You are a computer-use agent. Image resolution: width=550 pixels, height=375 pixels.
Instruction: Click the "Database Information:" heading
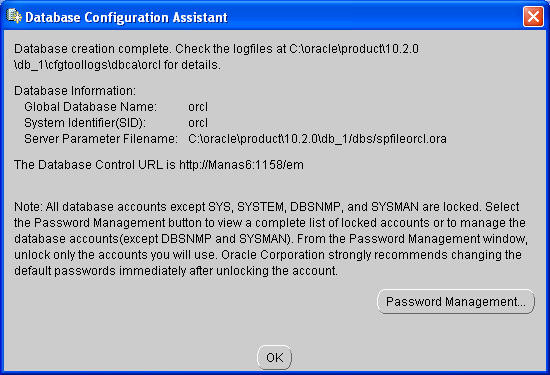pyautogui.click(x=75, y=91)
